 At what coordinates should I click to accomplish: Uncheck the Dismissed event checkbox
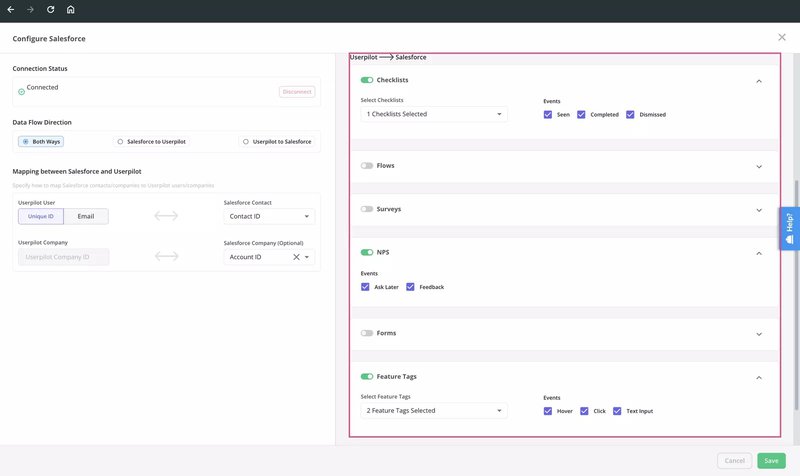tap(631, 114)
